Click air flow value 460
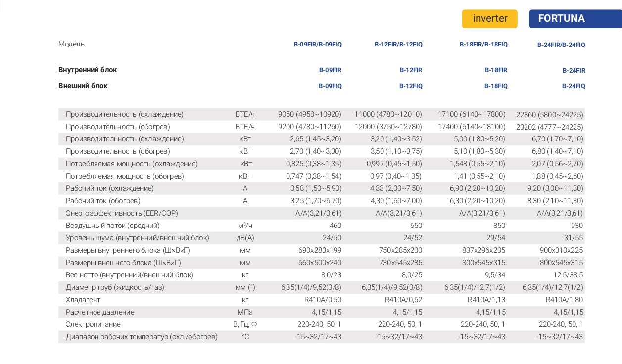This screenshot has width=622, height=364. click(x=335, y=226)
